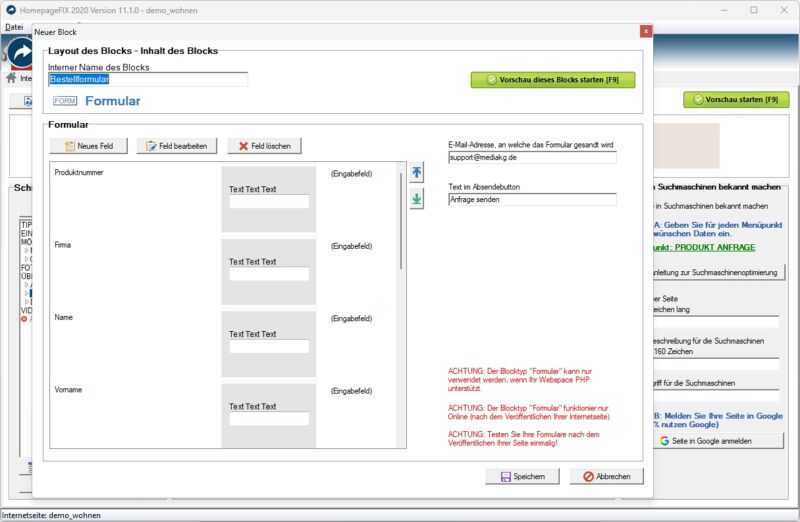Viewport: 800px width, 522px height.
Task: Start block preview with Vorschau dieses Blocks starten
Action: 553,80
